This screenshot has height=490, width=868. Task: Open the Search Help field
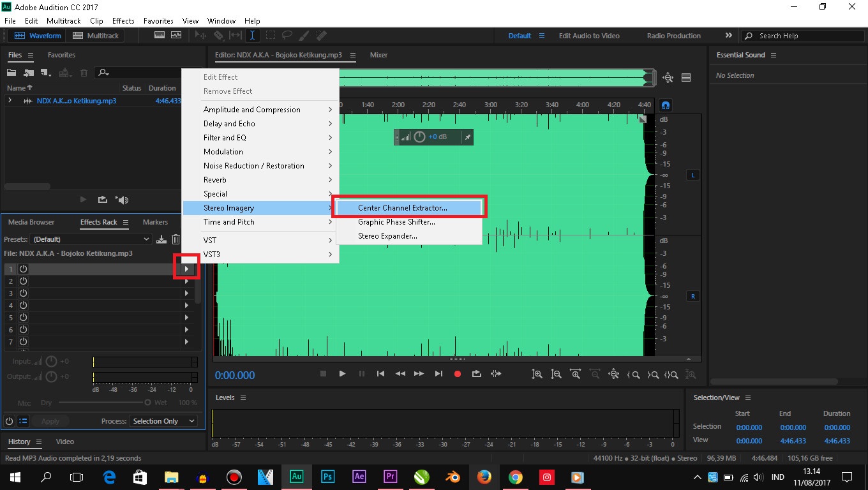[x=804, y=36]
